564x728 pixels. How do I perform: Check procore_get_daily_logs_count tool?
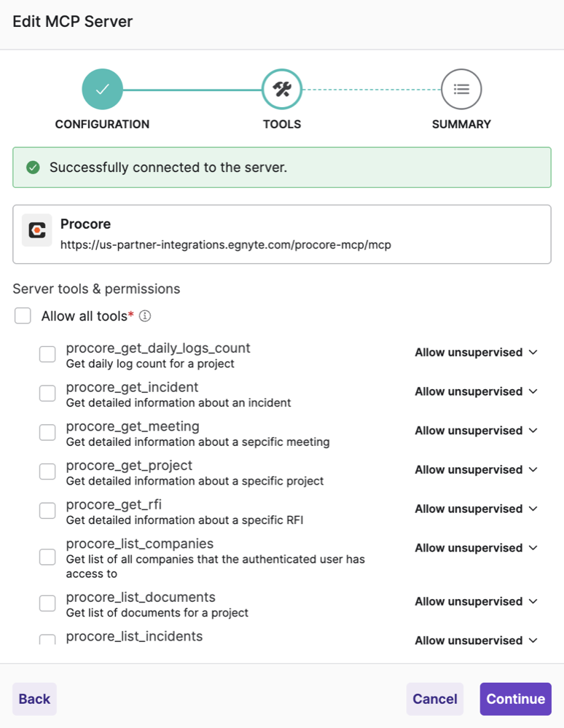tap(47, 354)
